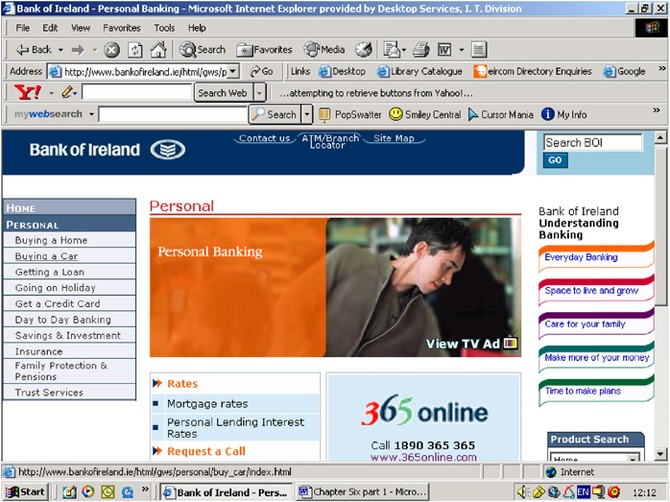Open the ATM/Branch Locator link
This screenshot has height=502, width=670.
coord(329,141)
